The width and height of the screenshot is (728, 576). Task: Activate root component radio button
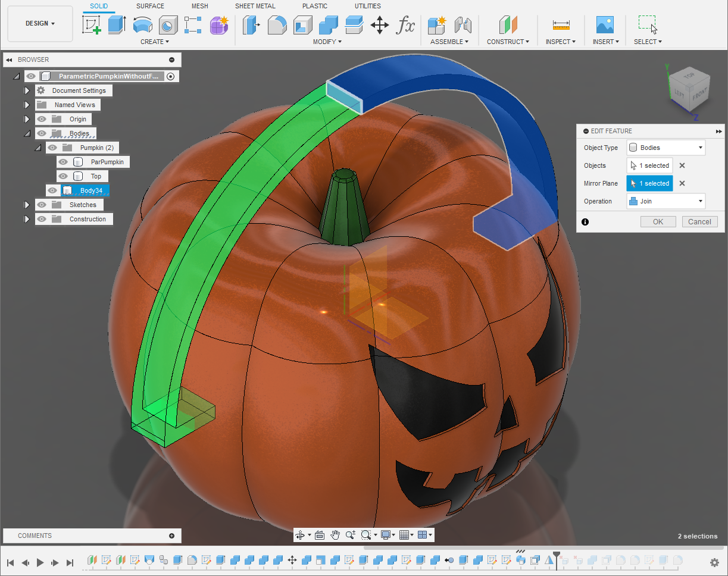pos(171,76)
